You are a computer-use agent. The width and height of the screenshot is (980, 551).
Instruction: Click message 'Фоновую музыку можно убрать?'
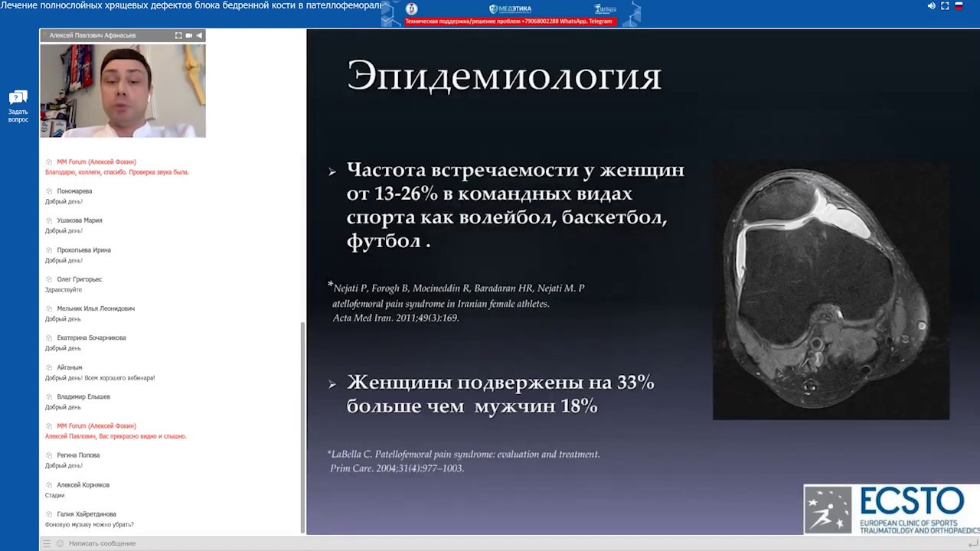pos(90,524)
